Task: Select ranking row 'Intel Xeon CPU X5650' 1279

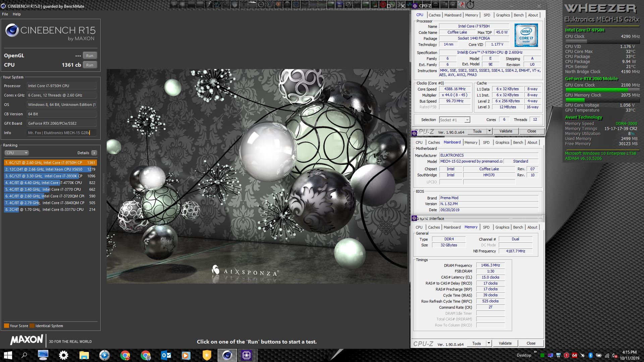Action: tap(50, 169)
